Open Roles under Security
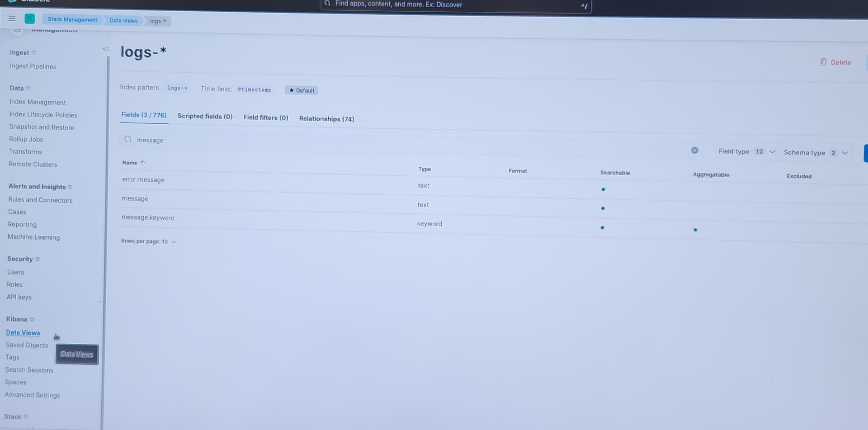 [x=15, y=285]
